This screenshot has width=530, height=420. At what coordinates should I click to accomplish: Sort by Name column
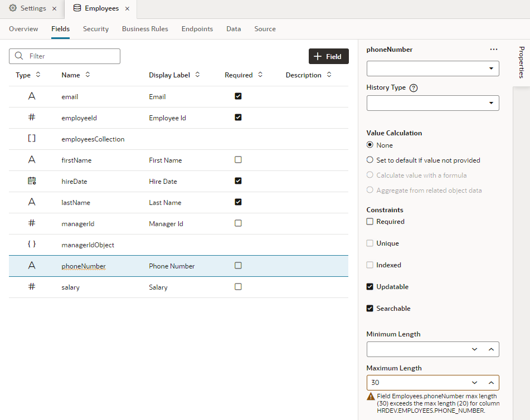point(87,75)
